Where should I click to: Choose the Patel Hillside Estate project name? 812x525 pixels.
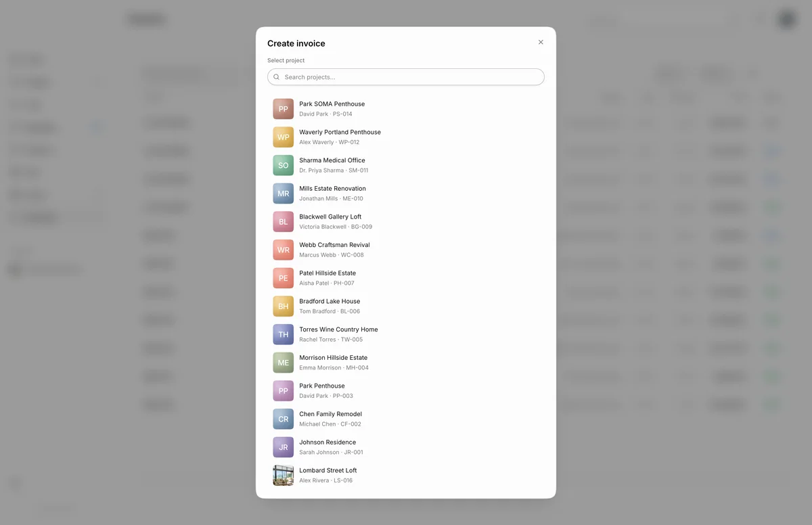(328, 273)
